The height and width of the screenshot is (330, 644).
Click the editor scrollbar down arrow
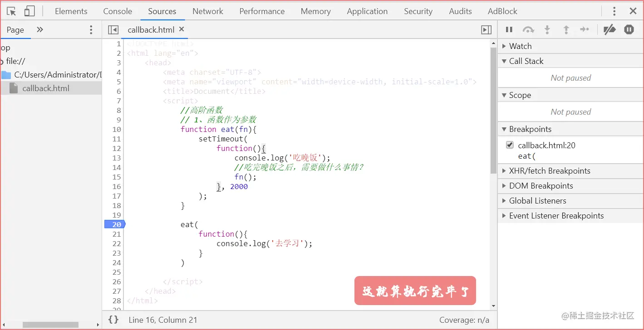[494, 306]
